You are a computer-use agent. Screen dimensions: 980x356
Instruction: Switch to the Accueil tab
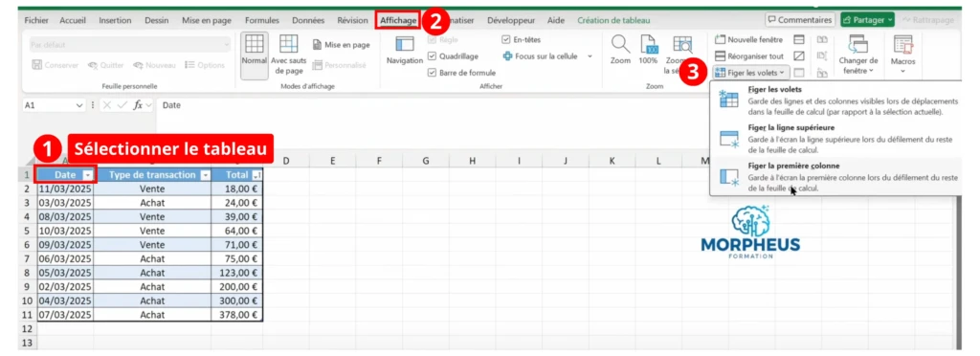click(73, 20)
